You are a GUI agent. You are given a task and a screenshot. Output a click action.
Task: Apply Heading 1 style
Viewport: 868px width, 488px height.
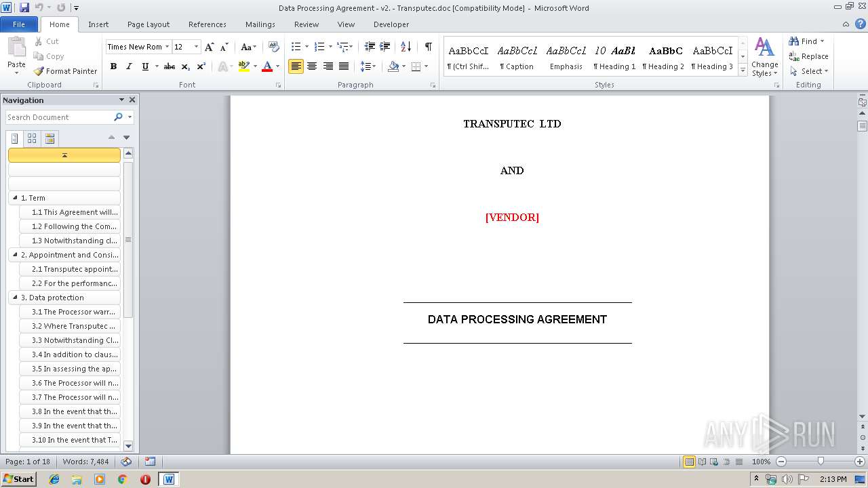tap(615, 58)
